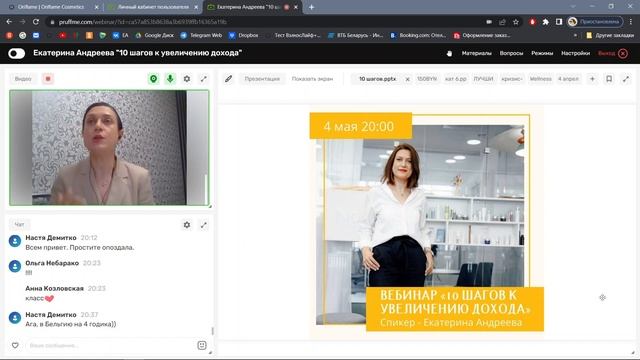Click the name Анна Козловская in chat
The image size is (640, 360).
[x=54, y=288]
